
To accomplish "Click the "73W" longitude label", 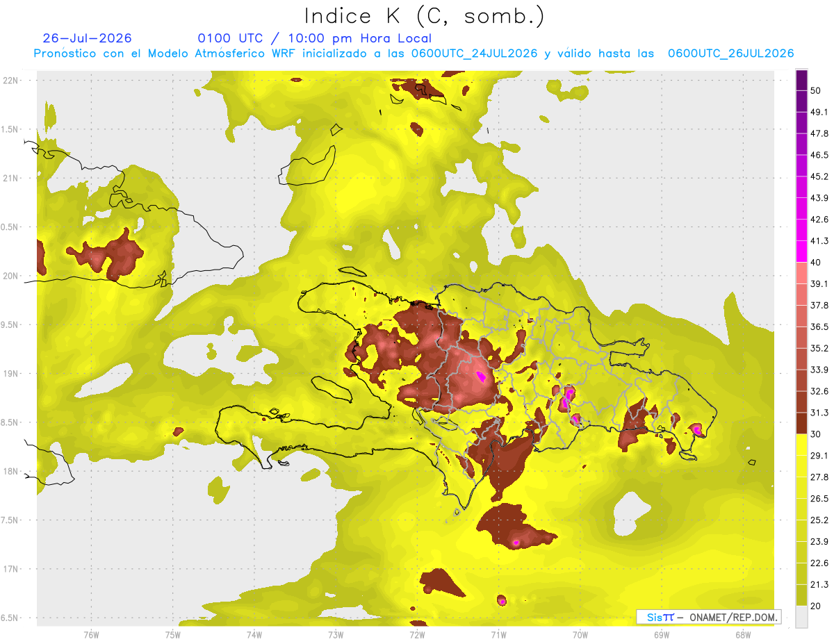I will coord(335,634).
